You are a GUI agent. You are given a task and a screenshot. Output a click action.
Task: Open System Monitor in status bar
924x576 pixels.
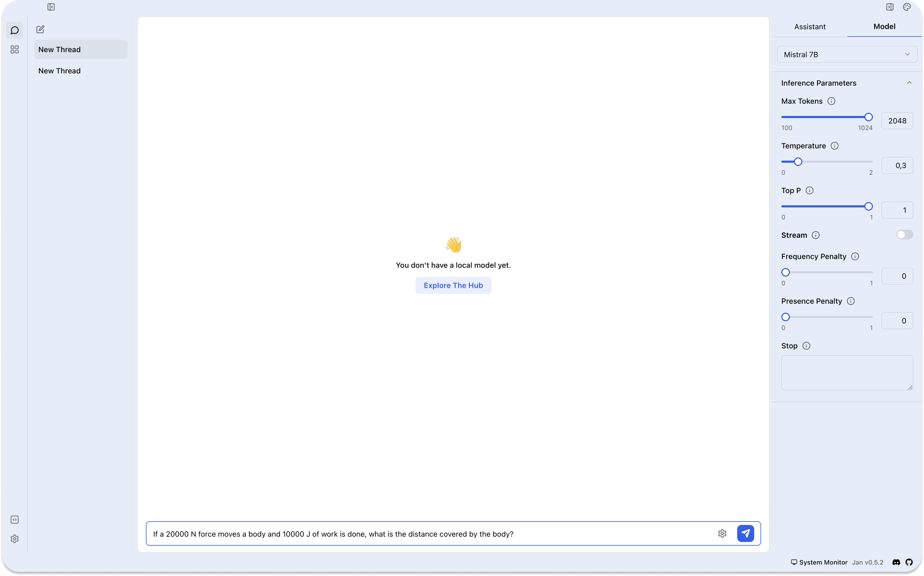[x=819, y=562]
